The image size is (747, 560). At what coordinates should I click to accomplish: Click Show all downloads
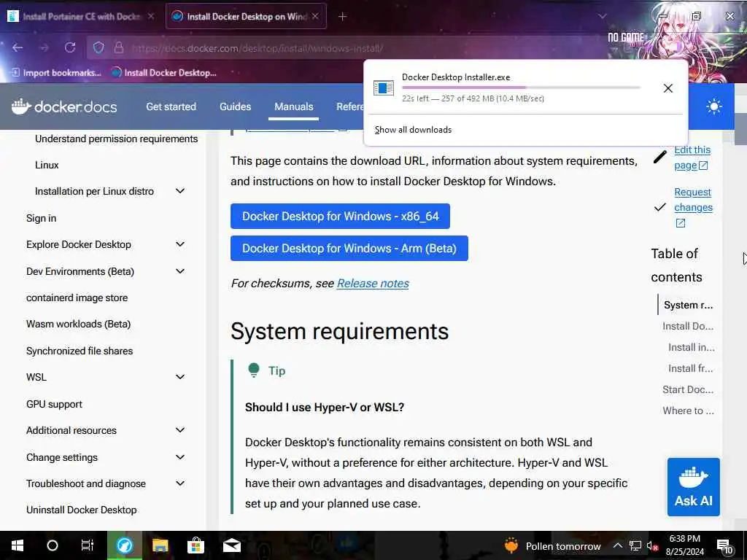coord(413,130)
